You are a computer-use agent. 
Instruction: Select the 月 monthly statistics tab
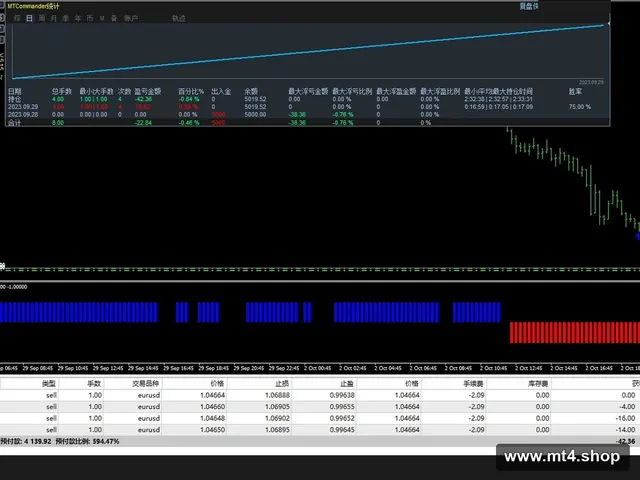click(x=53, y=18)
